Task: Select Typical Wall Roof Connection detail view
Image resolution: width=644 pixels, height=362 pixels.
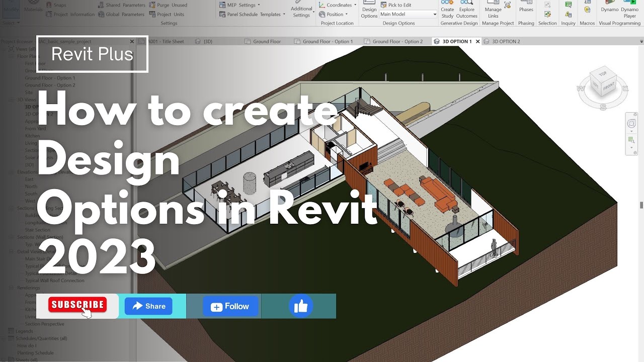Action: [x=55, y=281]
